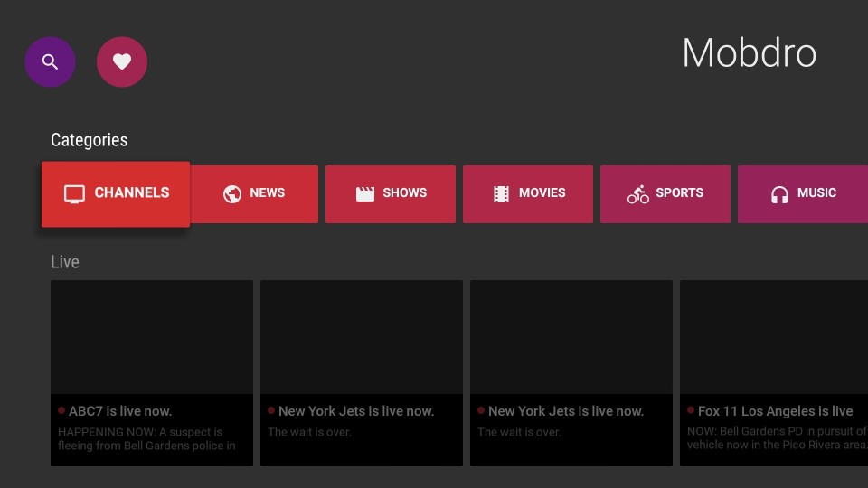This screenshot has width=868, height=488.
Task: Click the headphones icon on MUSIC
Action: click(x=779, y=194)
